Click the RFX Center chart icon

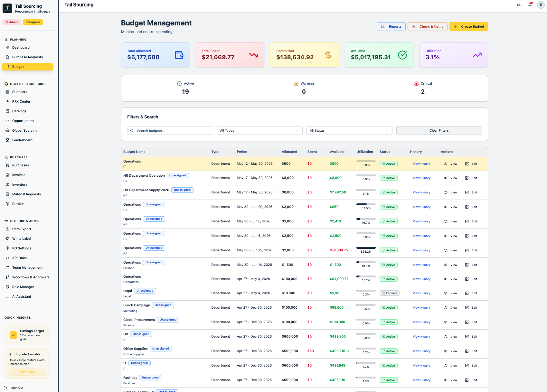click(7, 101)
